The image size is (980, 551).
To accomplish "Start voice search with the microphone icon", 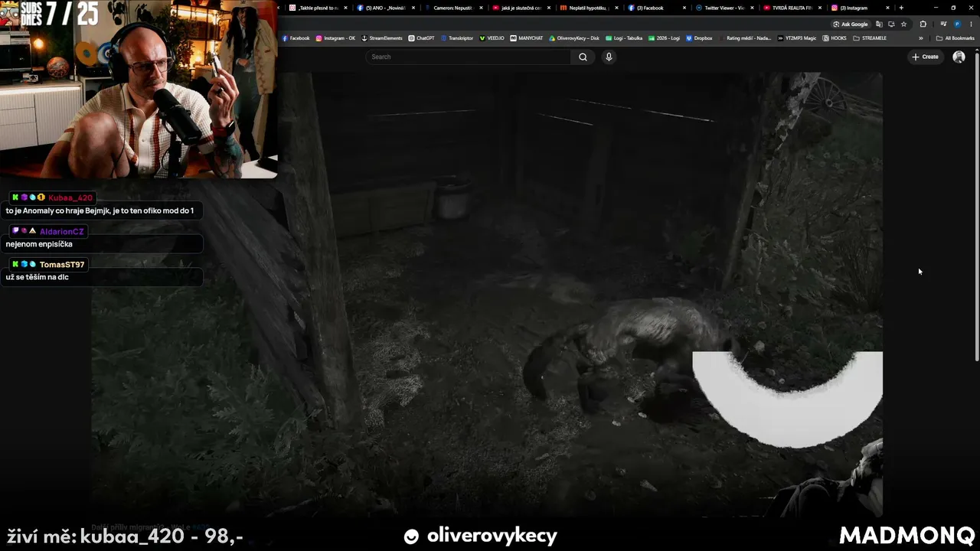I will (609, 57).
